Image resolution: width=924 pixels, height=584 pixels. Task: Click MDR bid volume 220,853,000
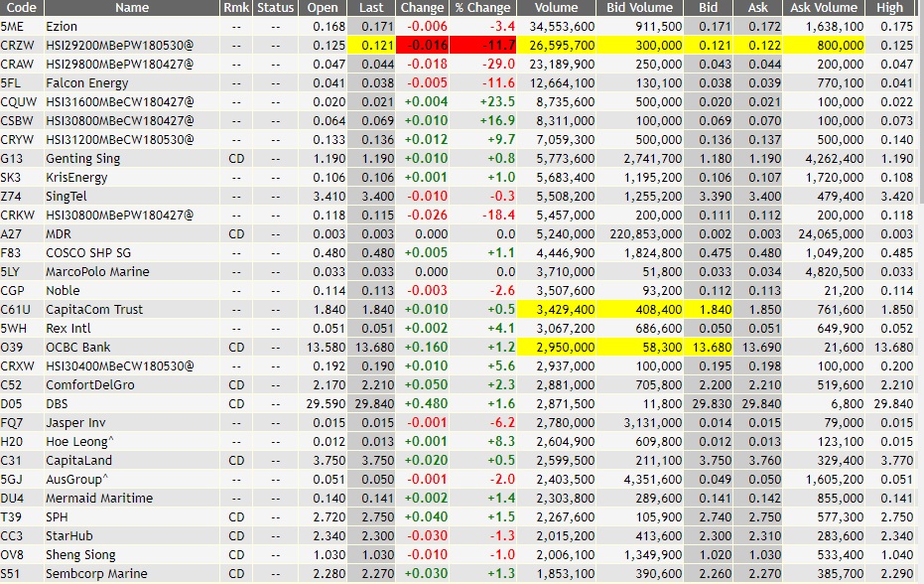coord(646,234)
